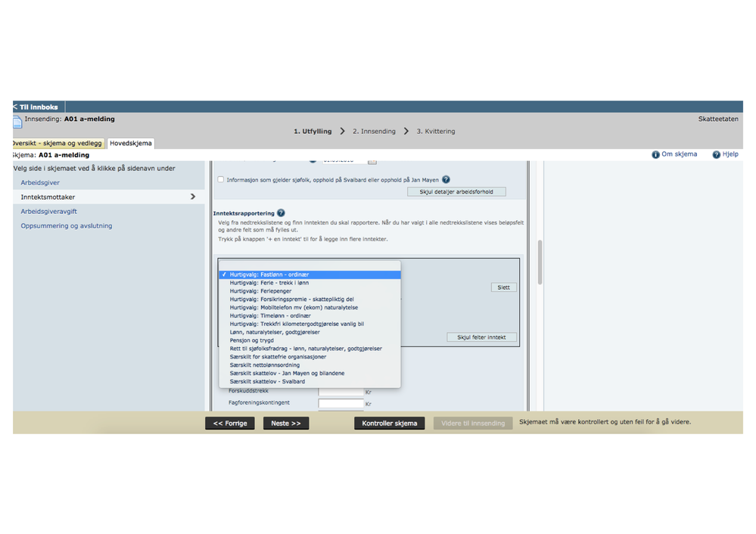
Task: Choose Lønn, naturalytelser, godtgjørelser option
Action: 310,332
